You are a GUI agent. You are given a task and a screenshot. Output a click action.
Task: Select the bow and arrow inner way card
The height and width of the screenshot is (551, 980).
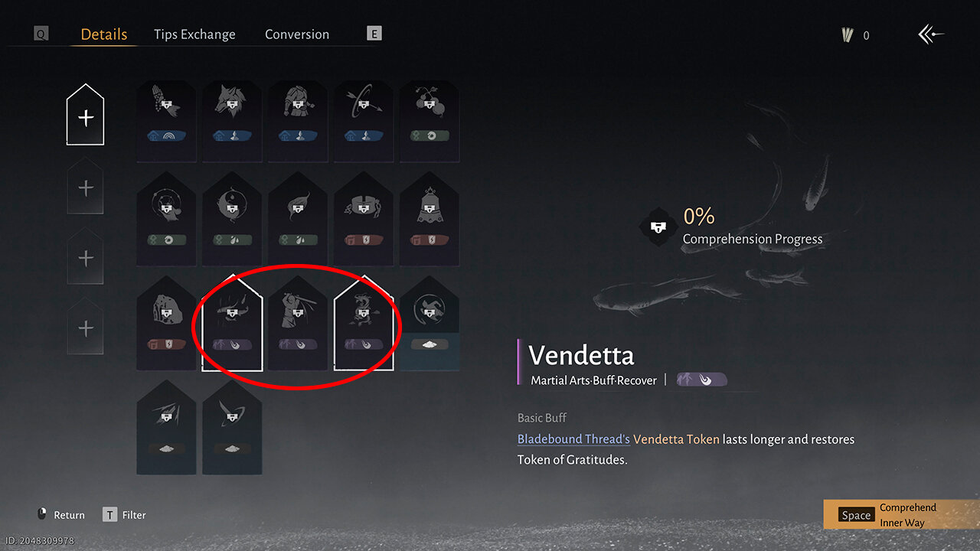click(364, 121)
